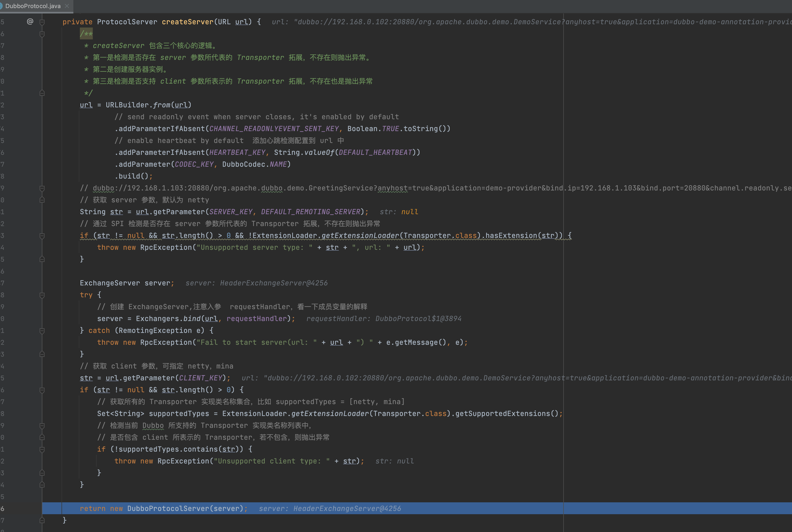
Task: Fold the catch RemotingException block
Action: point(42,331)
